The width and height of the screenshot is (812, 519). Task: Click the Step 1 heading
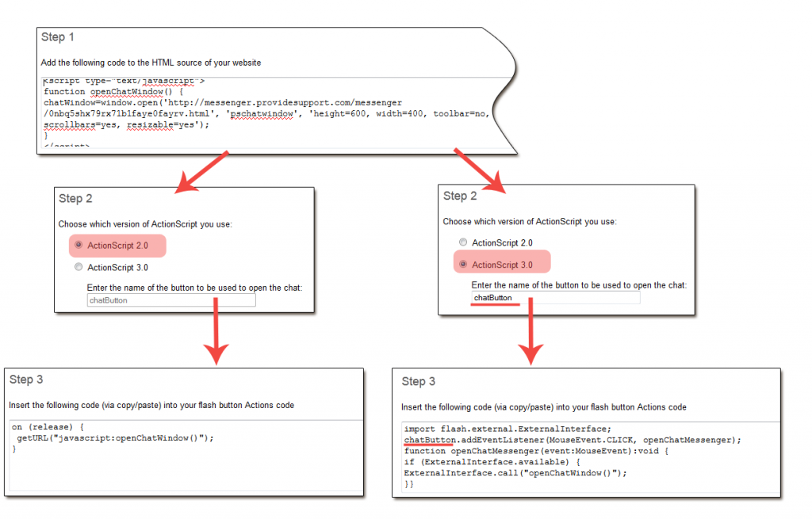57,37
